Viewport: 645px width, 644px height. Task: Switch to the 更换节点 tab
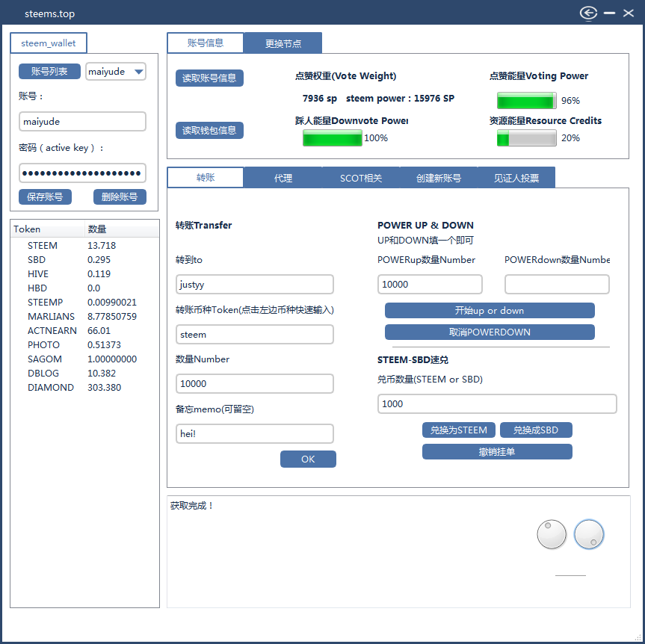[283, 43]
